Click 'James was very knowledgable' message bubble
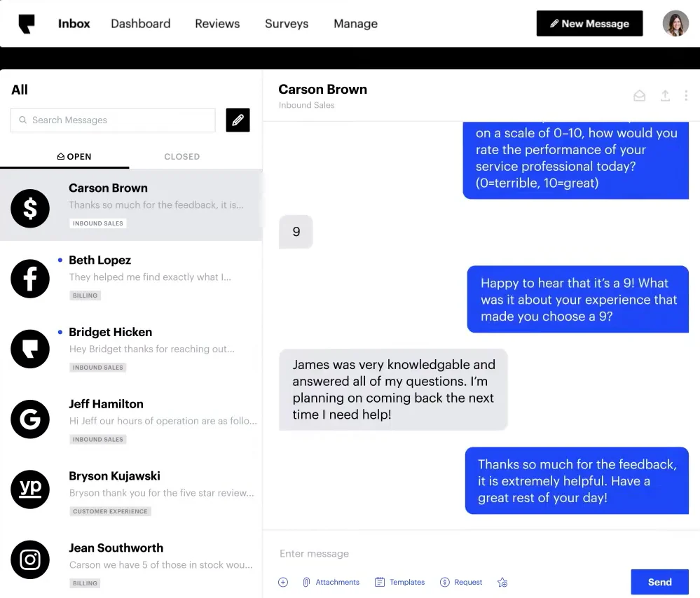The height and width of the screenshot is (598, 700). point(393,389)
